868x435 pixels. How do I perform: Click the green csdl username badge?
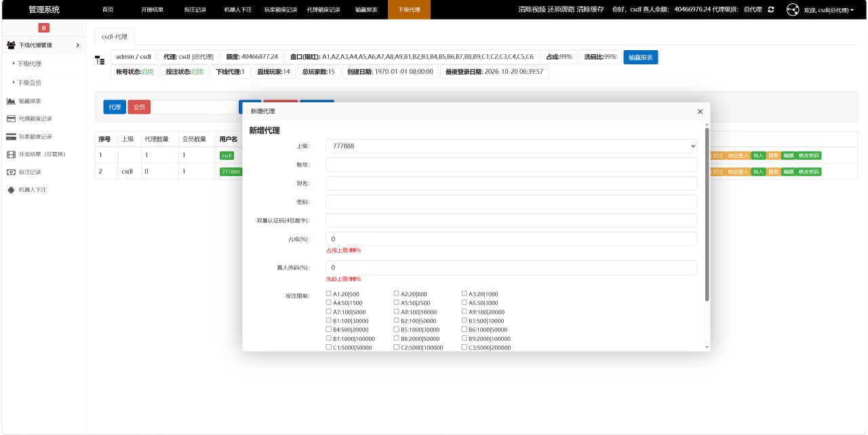pyautogui.click(x=227, y=155)
